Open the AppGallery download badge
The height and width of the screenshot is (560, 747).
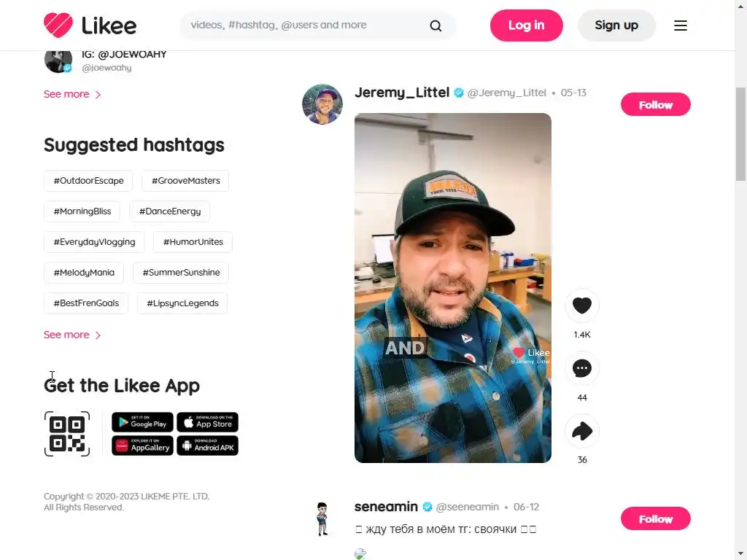(142, 446)
